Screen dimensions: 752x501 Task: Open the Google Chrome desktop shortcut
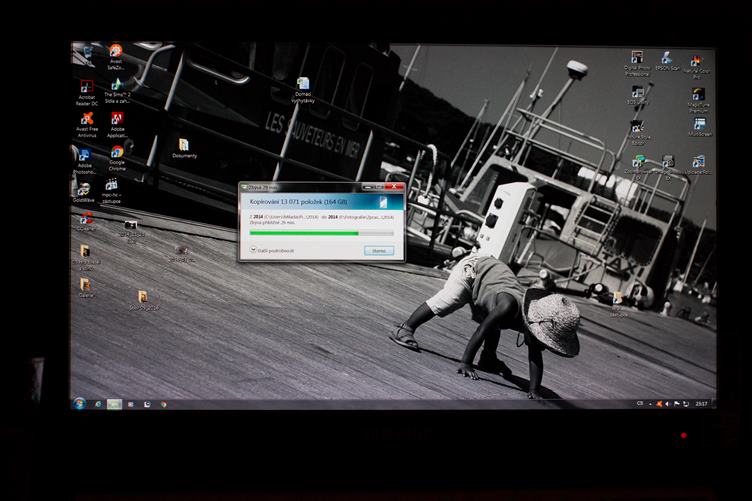pyautogui.click(x=117, y=158)
